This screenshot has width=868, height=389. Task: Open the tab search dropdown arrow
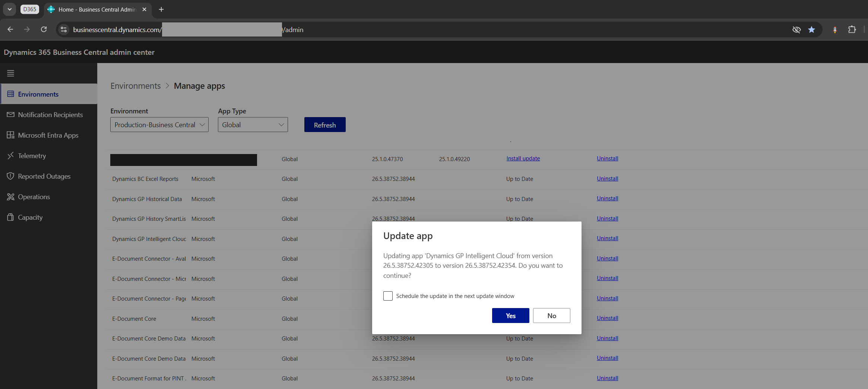point(9,9)
